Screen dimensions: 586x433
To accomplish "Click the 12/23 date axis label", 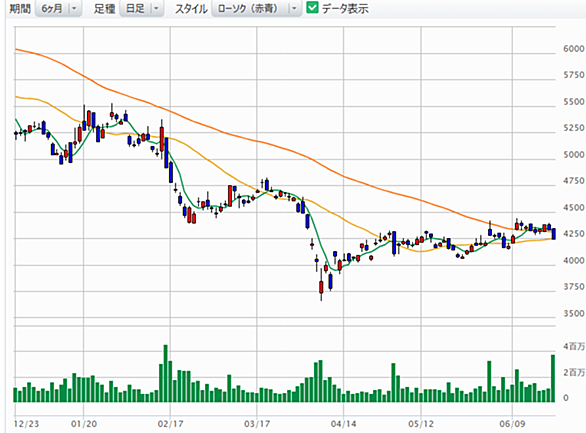I will (26, 424).
